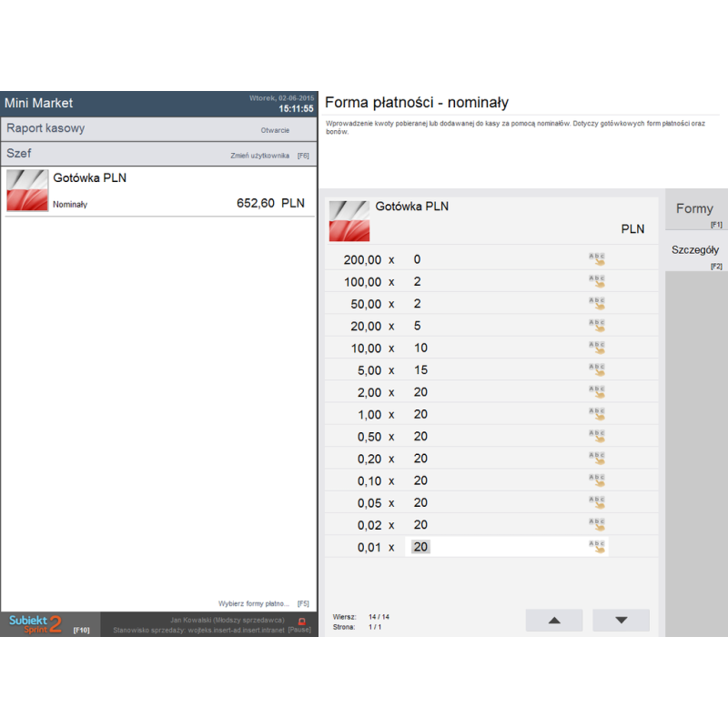Click keyboard icon in 200,00 denomination row
The image size is (728, 728).
pyautogui.click(x=597, y=259)
